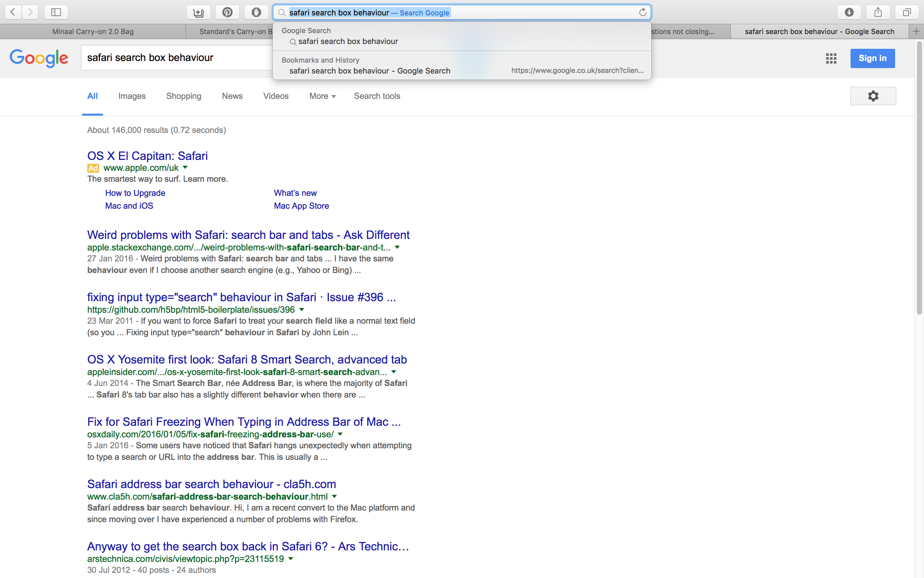The image size is (924, 578).
Task: Go forward with the Safari forward arrow
Action: point(30,12)
